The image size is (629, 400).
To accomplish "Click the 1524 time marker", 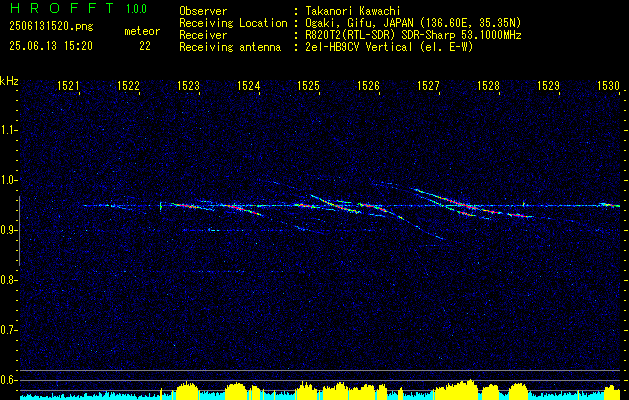I will pos(248,85).
